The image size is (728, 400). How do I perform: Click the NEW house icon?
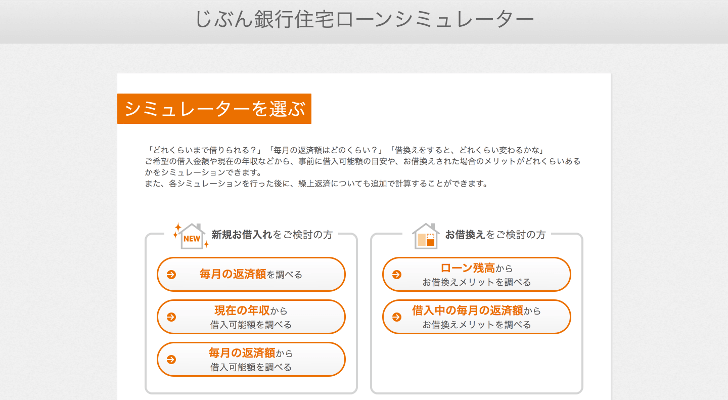191,236
